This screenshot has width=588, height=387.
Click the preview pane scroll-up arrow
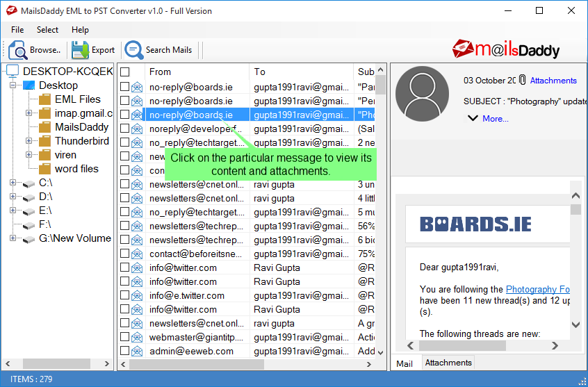click(575, 195)
